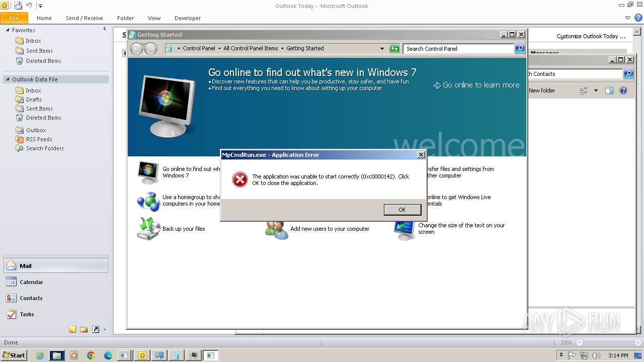Close the Application Error dialog with X
The height and width of the screenshot is (362, 644).
click(421, 155)
